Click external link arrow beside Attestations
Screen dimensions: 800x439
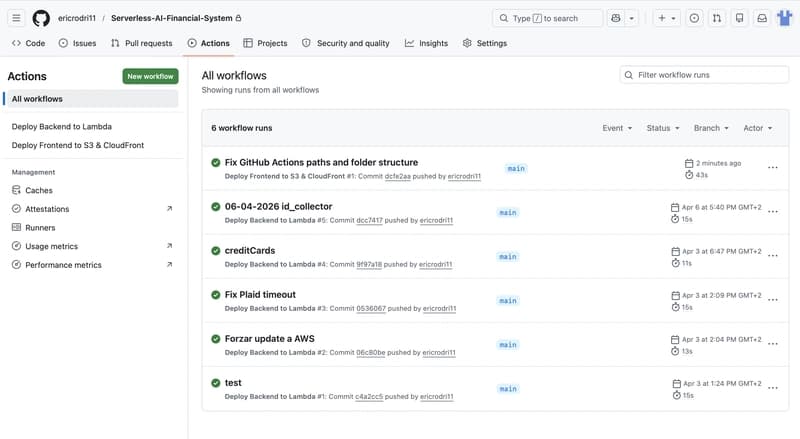click(x=169, y=209)
